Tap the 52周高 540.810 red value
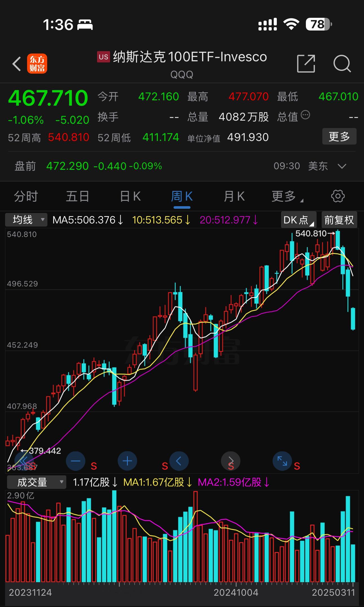Viewport: 364px width, 607px height. 69,137
